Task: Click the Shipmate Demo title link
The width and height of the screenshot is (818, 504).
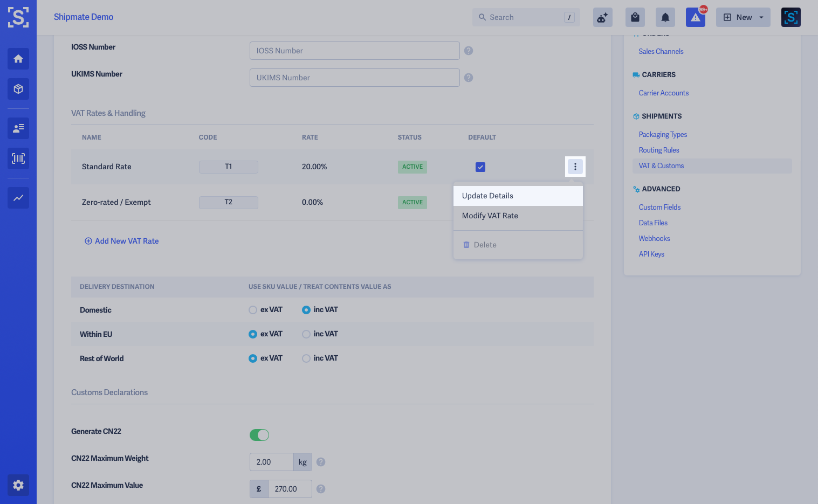Action: coord(84,17)
